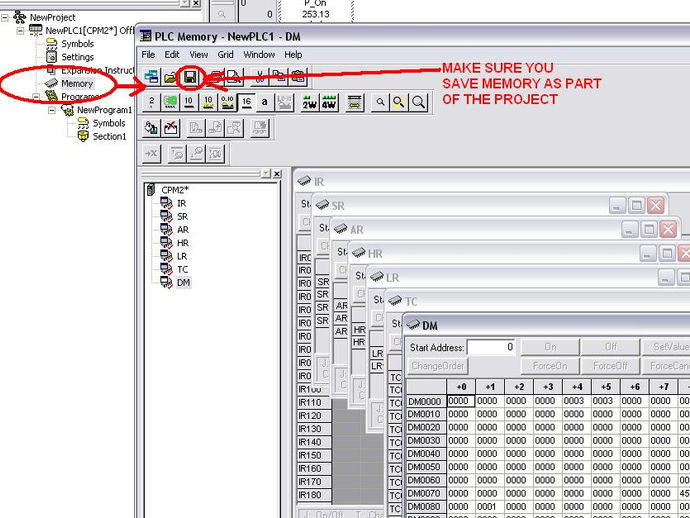Open the File menu in PLC Memory
690x518 pixels.
click(x=148, y=55)
